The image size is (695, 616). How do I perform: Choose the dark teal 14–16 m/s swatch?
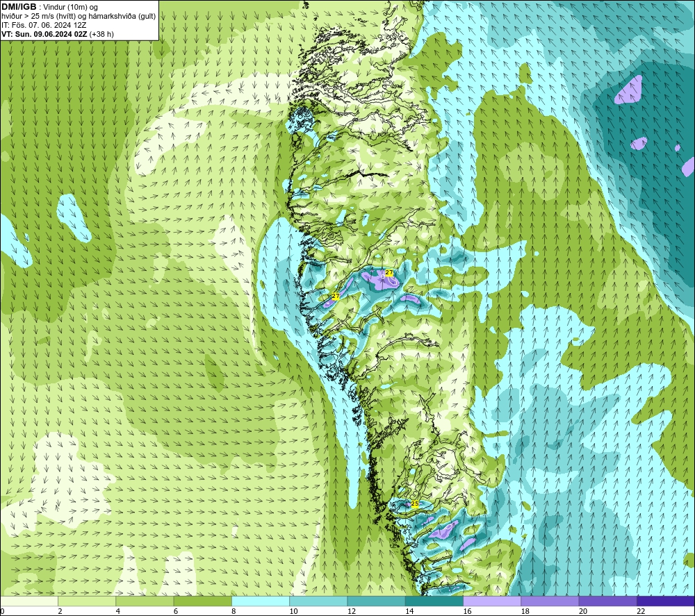tap(434, 601)
